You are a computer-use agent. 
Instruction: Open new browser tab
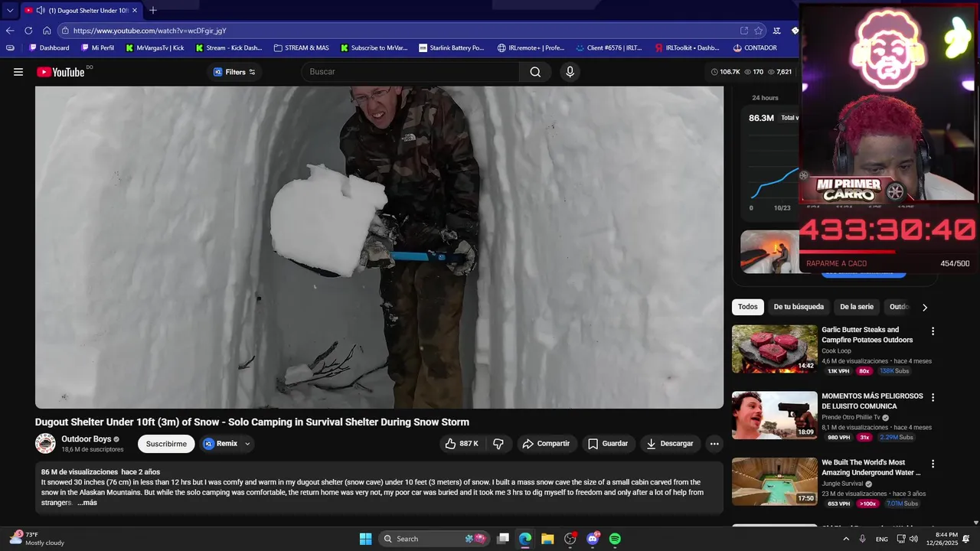(x=153, y=10)
